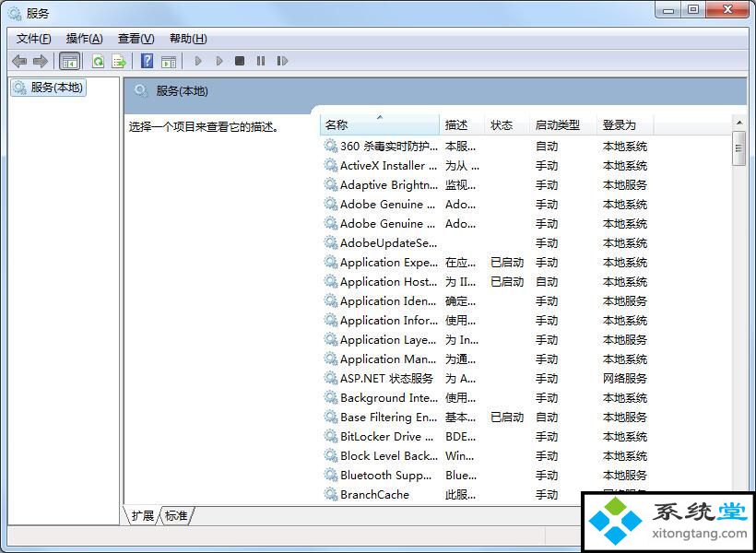Click gear icon of ASP.NET 状态服务
Viewport: 756px width, 553px height.
[x=330, y=378]
